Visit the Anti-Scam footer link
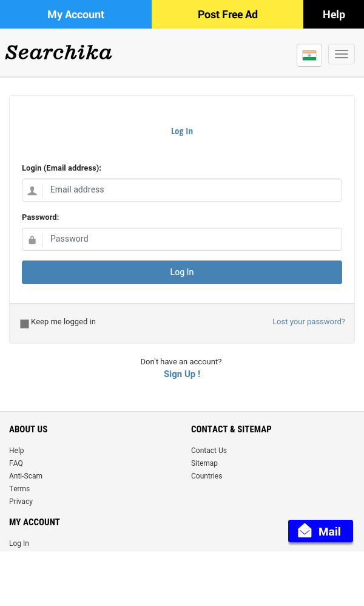Screen dimensions: 364x606 [x=25, y=476]
